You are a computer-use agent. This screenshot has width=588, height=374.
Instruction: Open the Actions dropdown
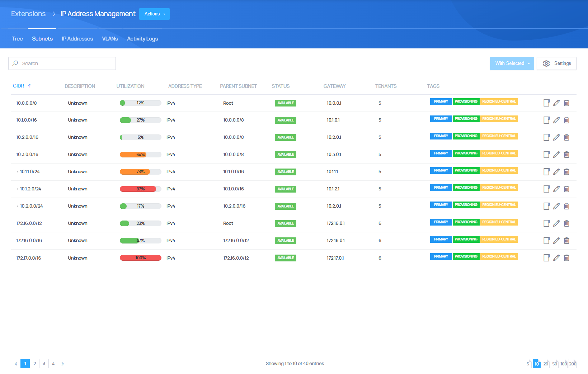154,14
